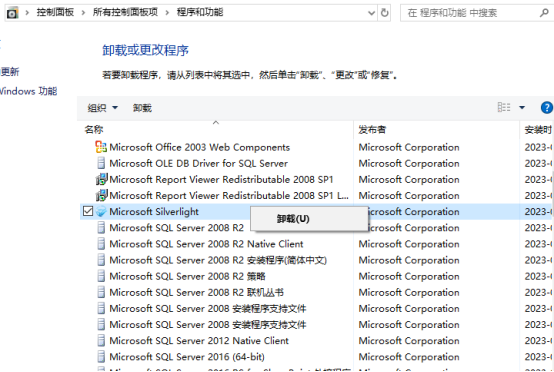The width and height of the screenshot is (554, 372).
Task: Select the Report Viewer Redistributable 2008 SP1 icon
Action: click(101, 179)
